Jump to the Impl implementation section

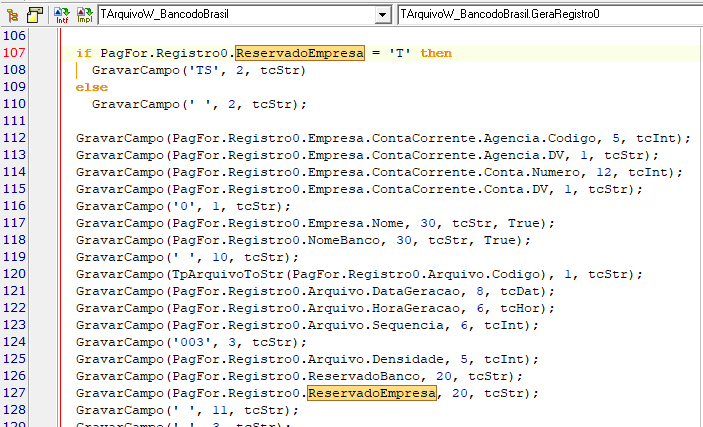pos(85,15)
